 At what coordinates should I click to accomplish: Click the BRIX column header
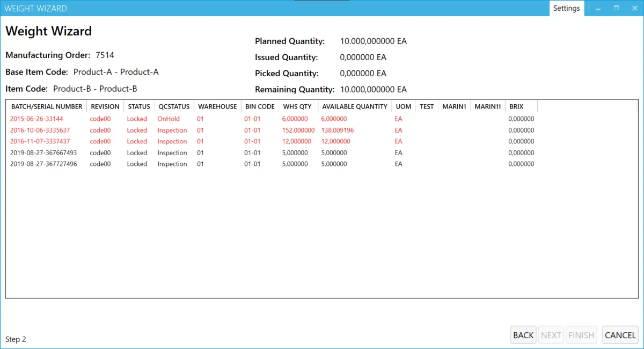click(516, 106)
